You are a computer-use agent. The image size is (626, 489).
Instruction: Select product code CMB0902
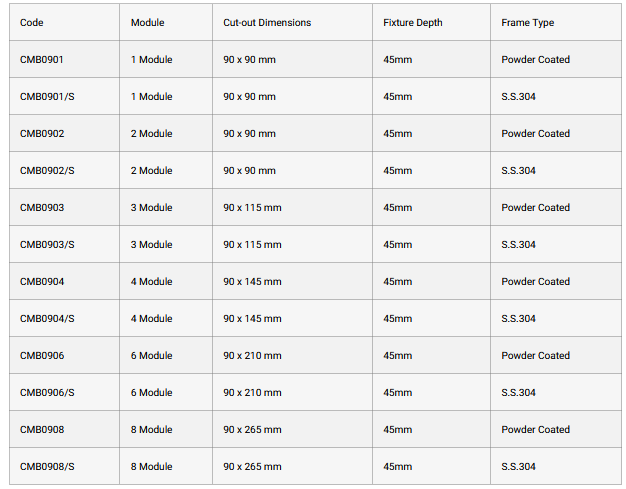point(42,134)
